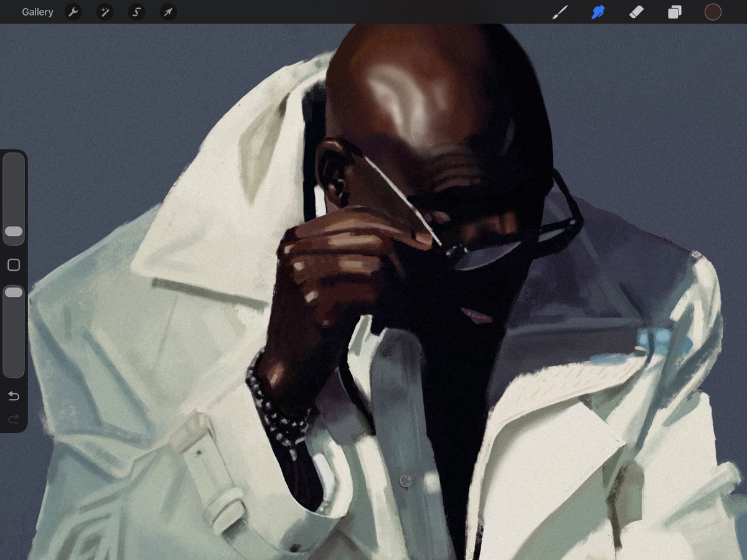Image resolution: width=747 pixels, height=560 pixels.
Task: Redo the last undone action
Action: 14,420
